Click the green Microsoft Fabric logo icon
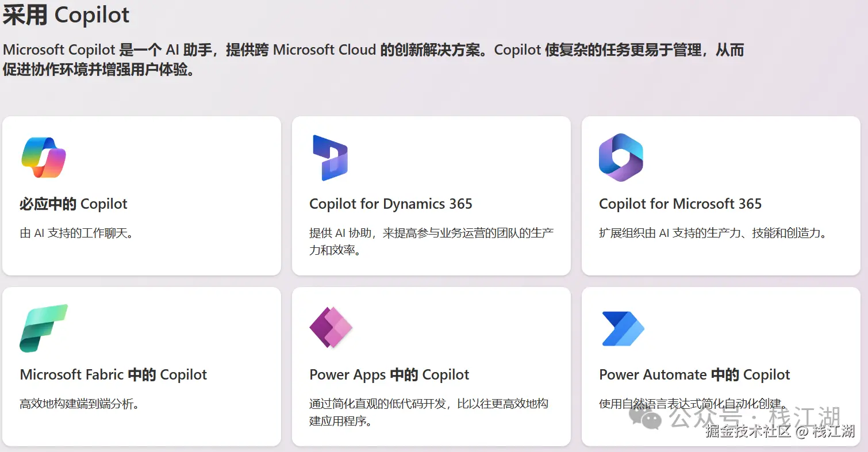868x452 pixels. 44,328
